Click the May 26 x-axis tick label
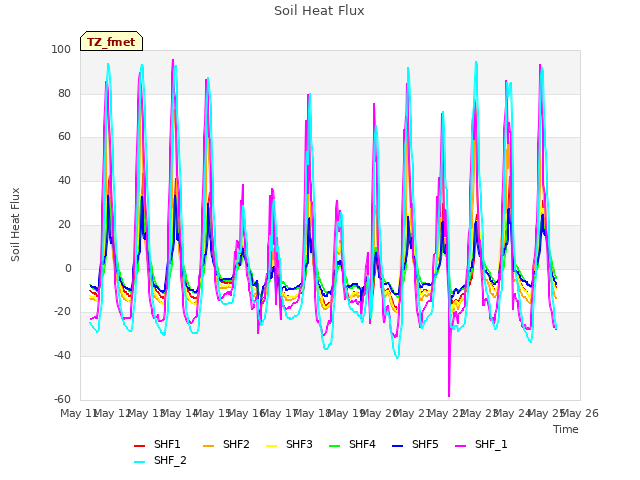The height and width of the screenshot is (480, 640). click(580, 413)
